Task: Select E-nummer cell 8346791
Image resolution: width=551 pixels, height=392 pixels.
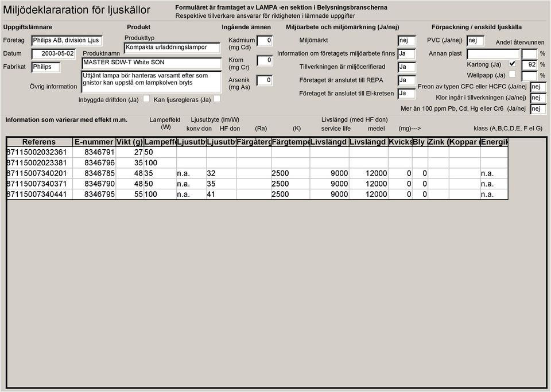Action: pos(94,152)
